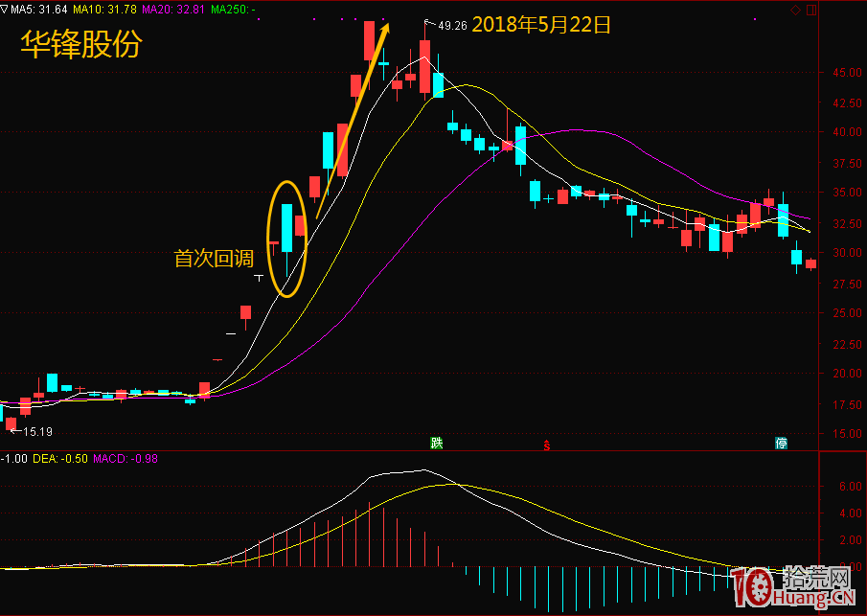Screen dimensions: 867x616
Task: Click the 42.50 price axis label
Action: pyautogui.click(x=847, y=103)
